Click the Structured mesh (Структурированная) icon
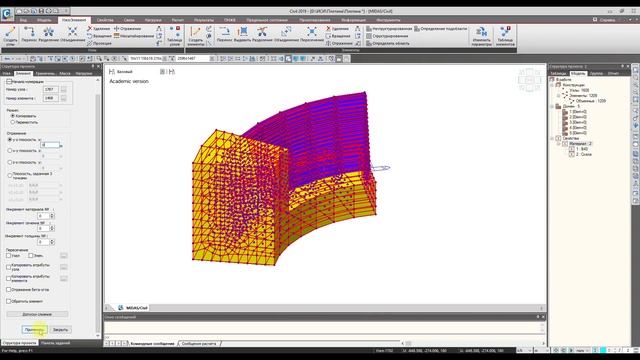640x360 pixels. 369,36
